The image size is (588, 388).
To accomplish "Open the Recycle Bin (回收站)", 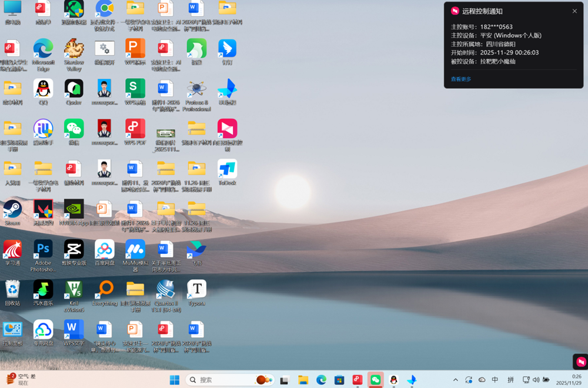I will pos(12,290).
